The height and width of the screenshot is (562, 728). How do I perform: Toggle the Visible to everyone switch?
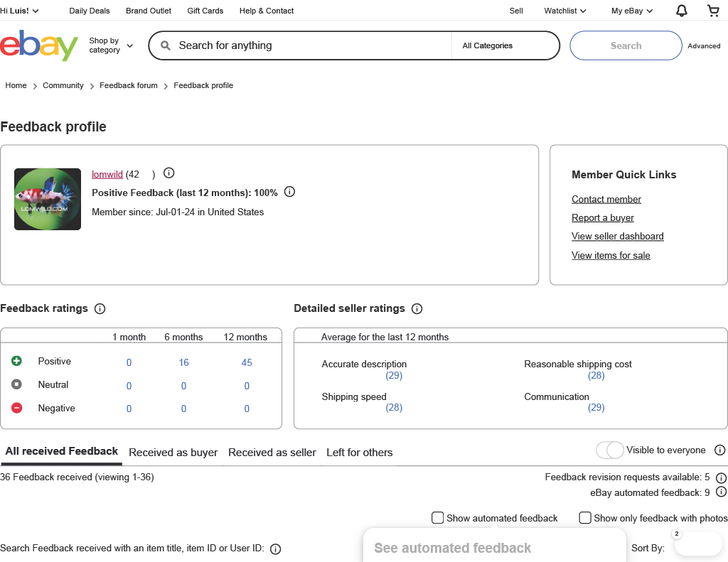tap(609, 450)
